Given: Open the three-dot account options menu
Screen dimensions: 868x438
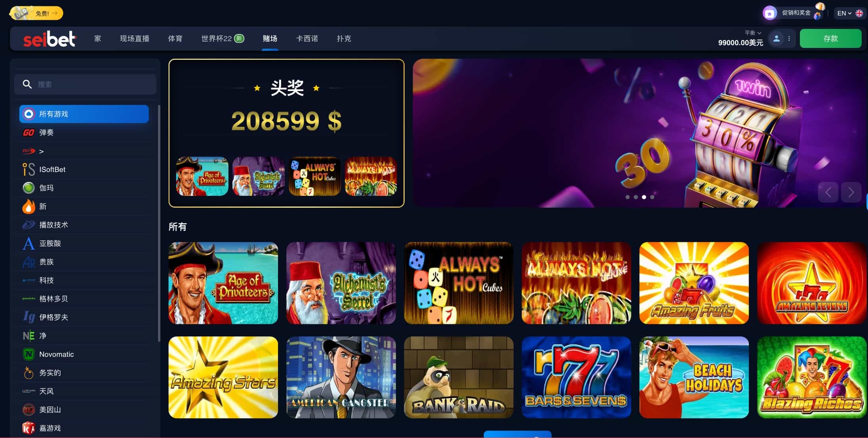Looking at the screenshot, I should [x=789, y=39].
